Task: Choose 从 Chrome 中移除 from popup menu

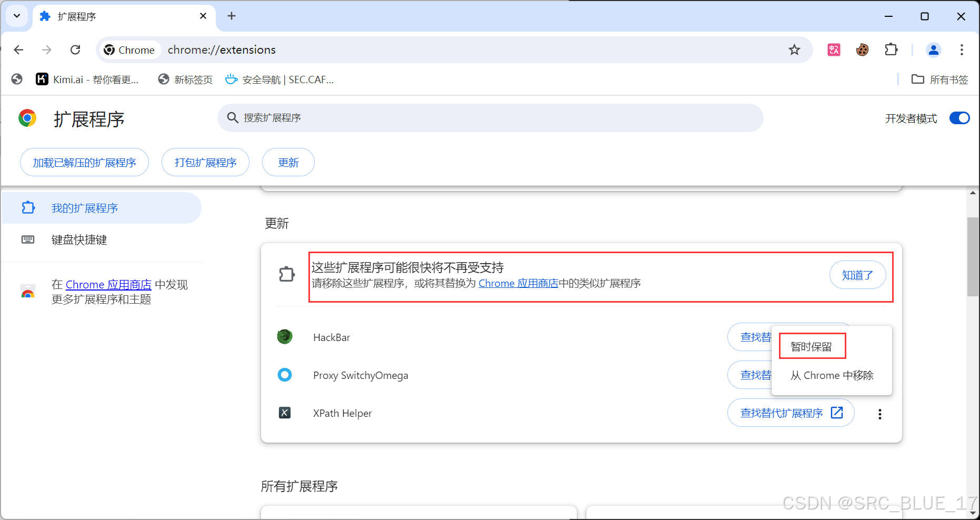Action: 832,375
